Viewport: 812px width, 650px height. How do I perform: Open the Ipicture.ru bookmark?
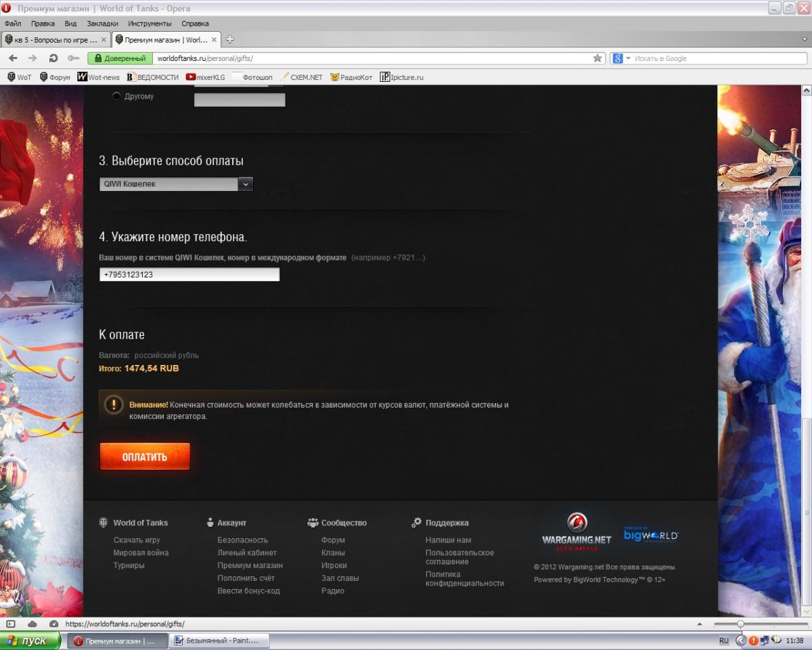(x=402, y=77)
